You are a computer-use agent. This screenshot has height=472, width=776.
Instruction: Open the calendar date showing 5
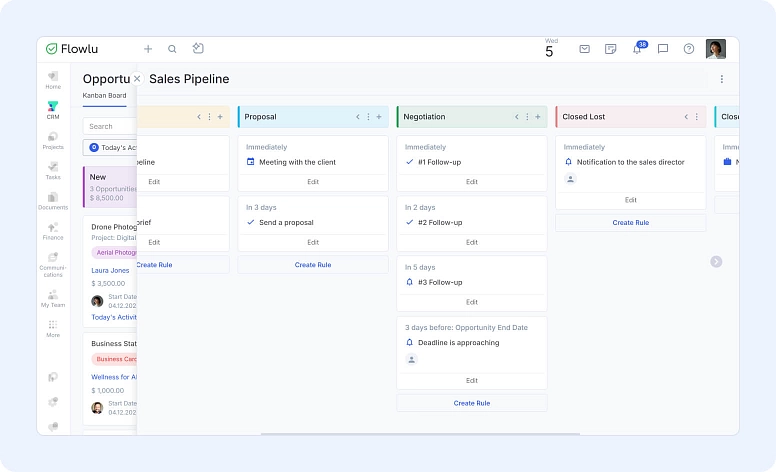(550, 48)
